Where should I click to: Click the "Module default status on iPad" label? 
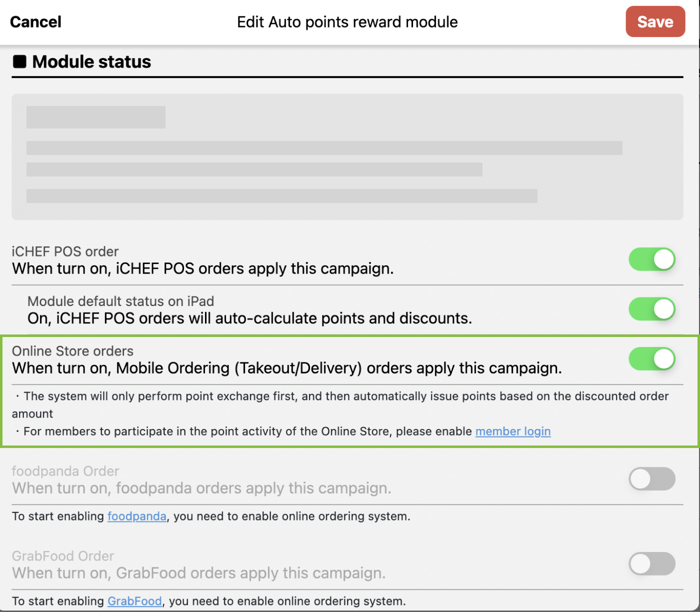[120, 301]
